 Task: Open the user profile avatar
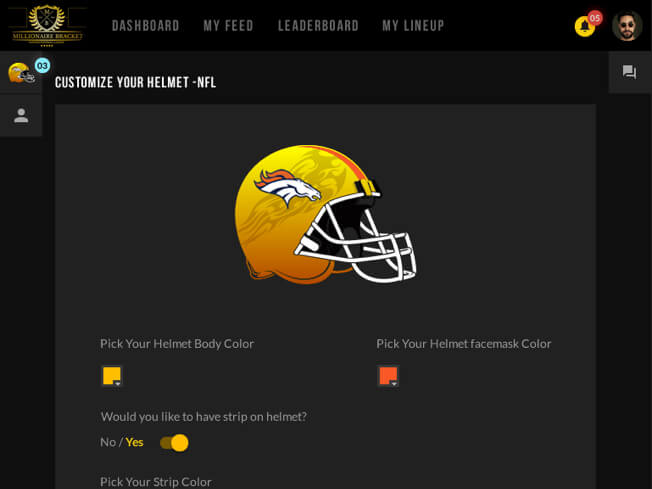point(627,26)
